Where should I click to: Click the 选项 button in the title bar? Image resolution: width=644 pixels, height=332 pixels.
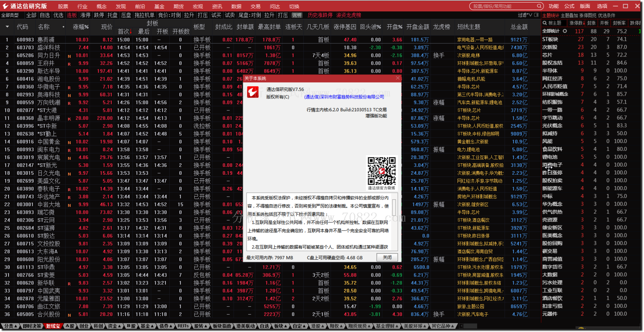pyautogui.click(x=602, y=6)
